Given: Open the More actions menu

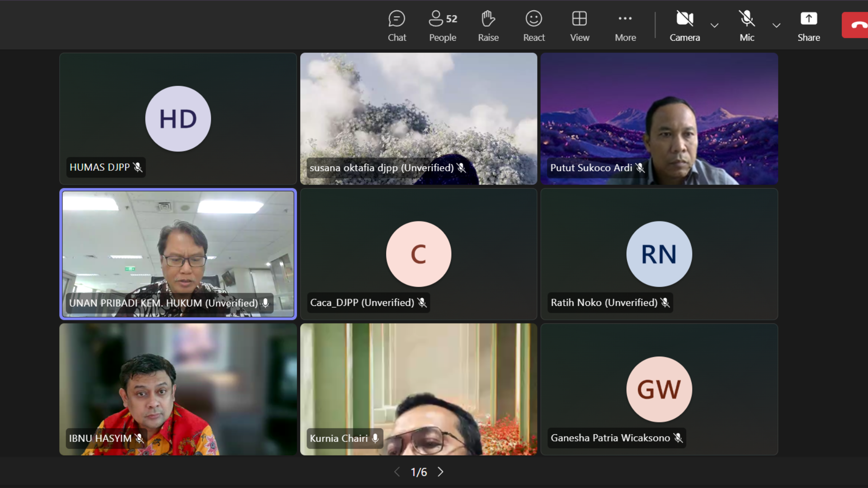Looking at the screenshot, I should coord(625,26).
